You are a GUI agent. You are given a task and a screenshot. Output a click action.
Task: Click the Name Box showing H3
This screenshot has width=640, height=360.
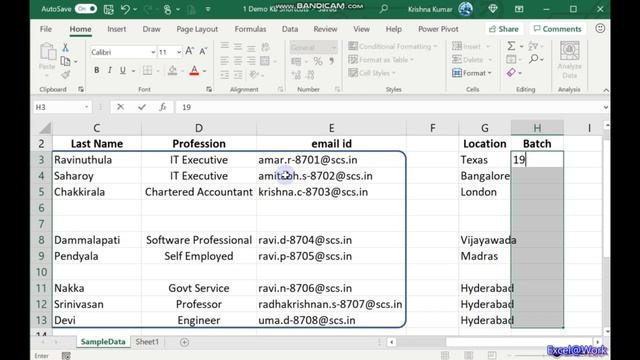click(58, 107)
